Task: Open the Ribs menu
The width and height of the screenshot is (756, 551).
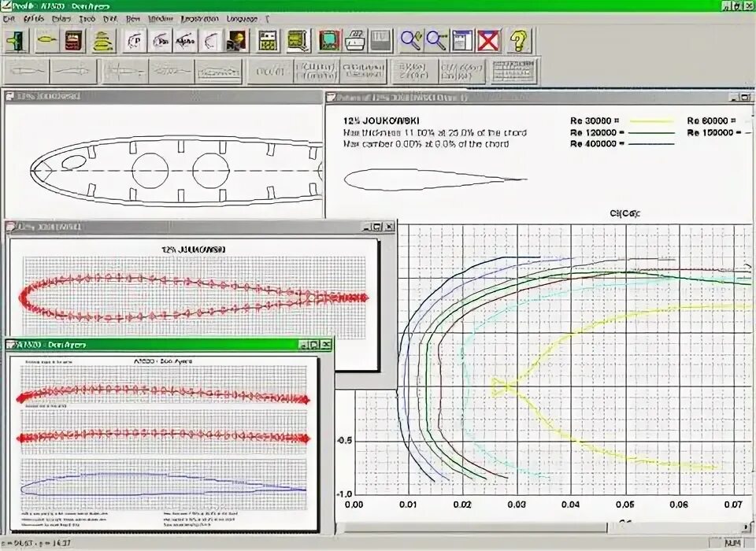Action: (133, 19)
